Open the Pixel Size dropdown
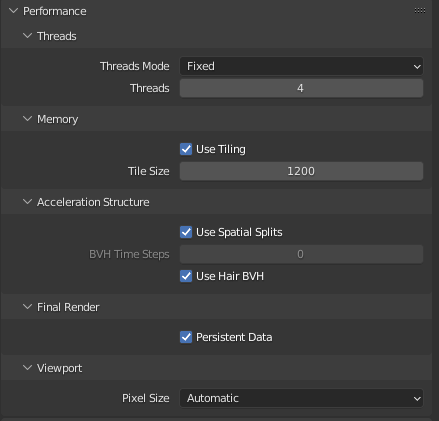The width and height of the screenshot is (439, 421). coord(301,398)
